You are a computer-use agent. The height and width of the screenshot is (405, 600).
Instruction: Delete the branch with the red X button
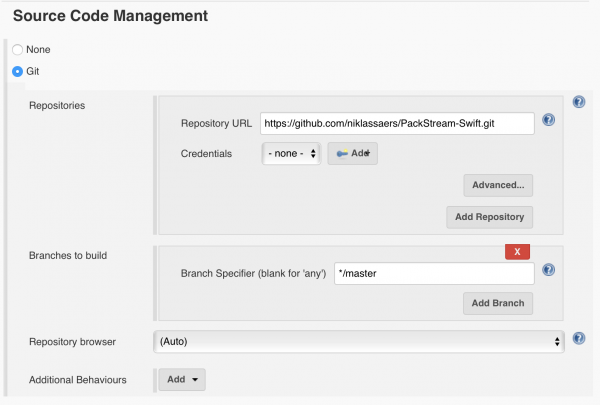tap(517, 252)
